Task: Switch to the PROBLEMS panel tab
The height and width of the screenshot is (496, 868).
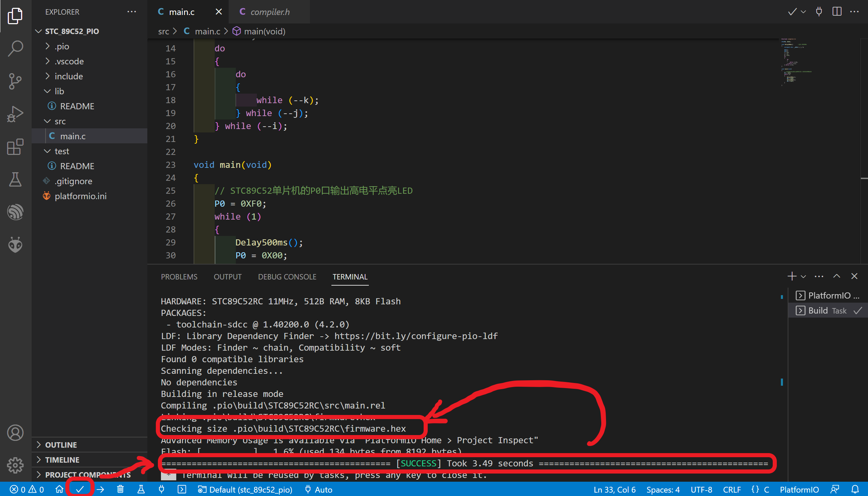Action: (179, 277)
